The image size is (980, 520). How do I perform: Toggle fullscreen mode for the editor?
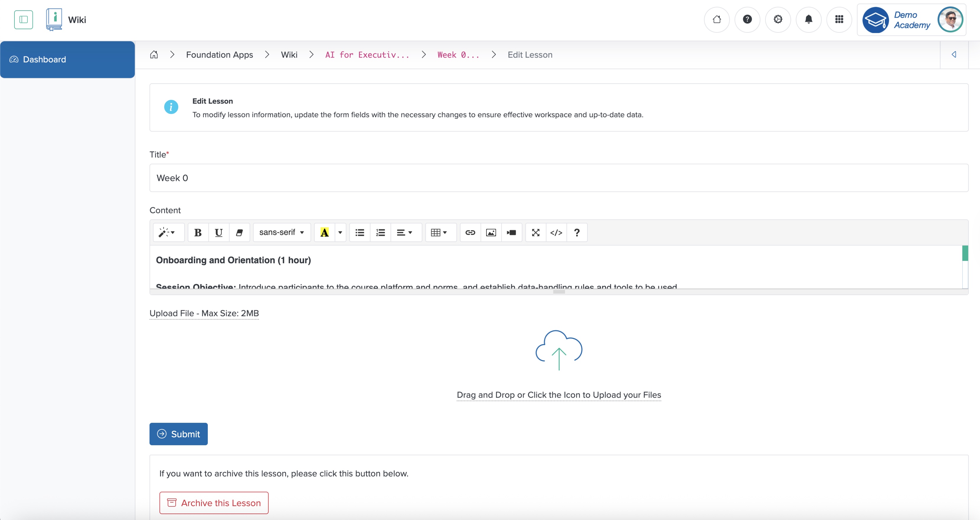[536, 232]
